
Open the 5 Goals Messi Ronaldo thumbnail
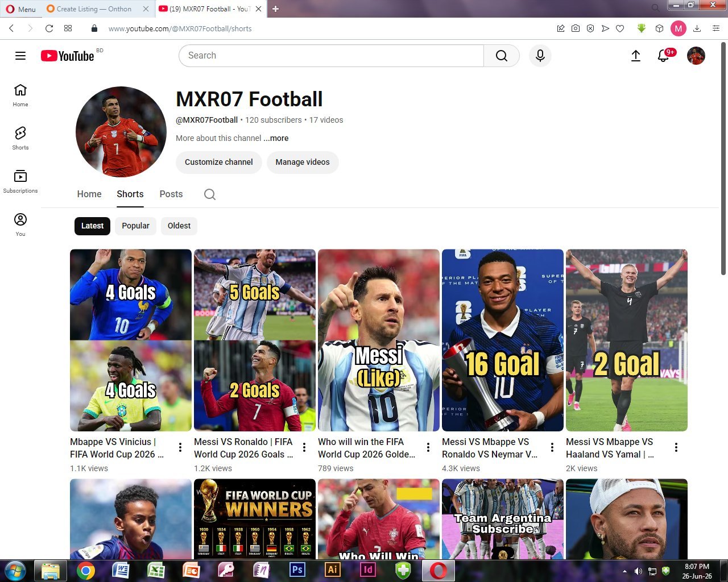(255, 340)
